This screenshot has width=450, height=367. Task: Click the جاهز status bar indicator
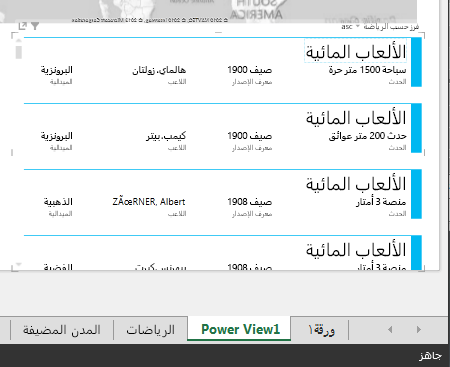[x=430, y=356]
